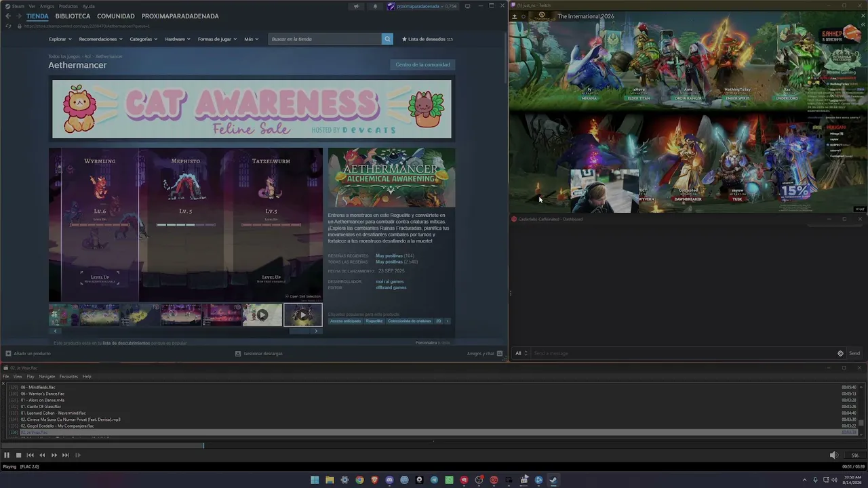Open the Más dropdown
The image size is (868, 488).
251,39
